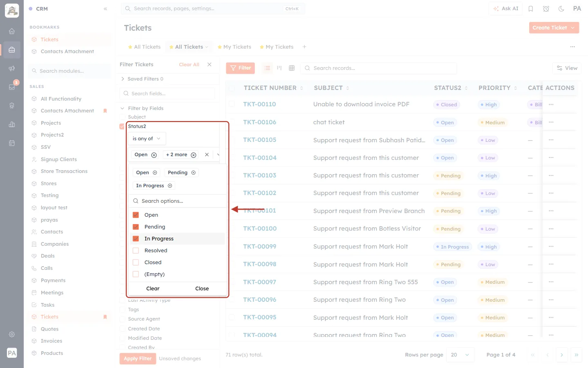This screenshot has height=368, width=588.
Task: Open the Rows per page dropdown
Action: pyautogui.click(x=460, y=355)
